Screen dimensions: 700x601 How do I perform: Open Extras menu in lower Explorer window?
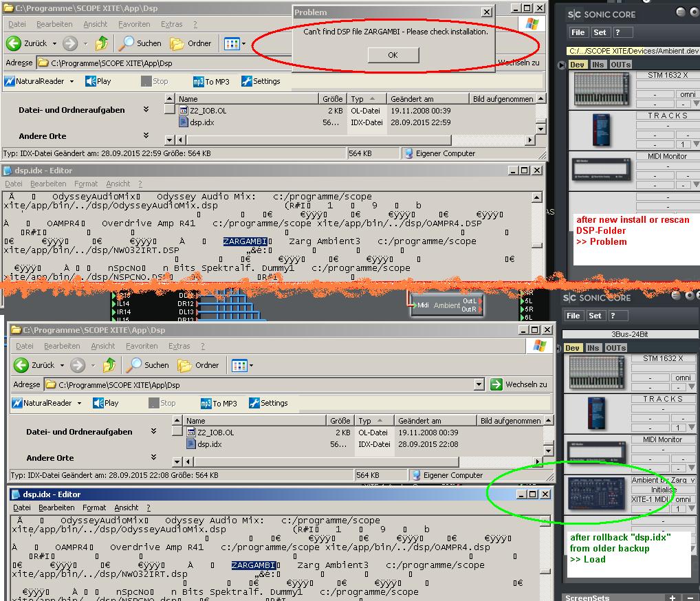coord(179,346)
